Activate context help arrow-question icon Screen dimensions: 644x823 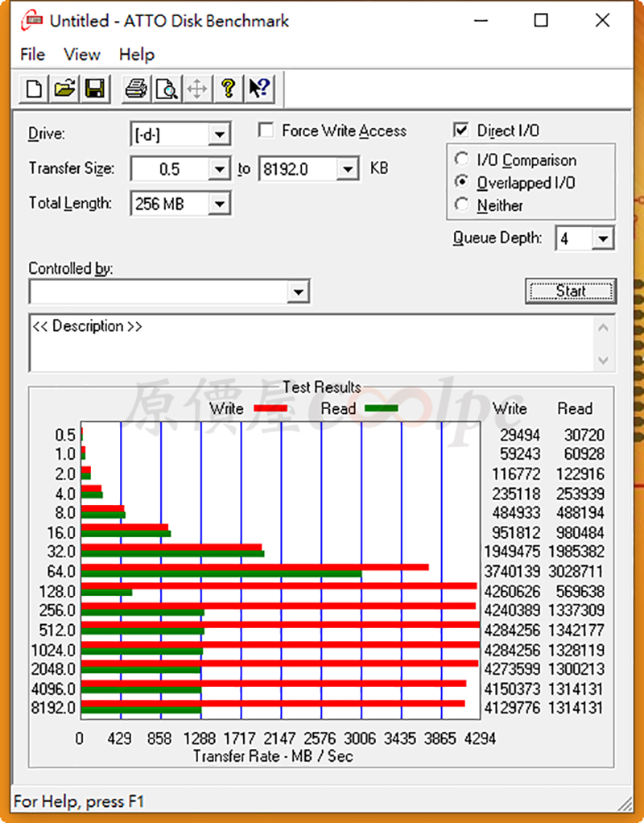click(x=258, y=89)
